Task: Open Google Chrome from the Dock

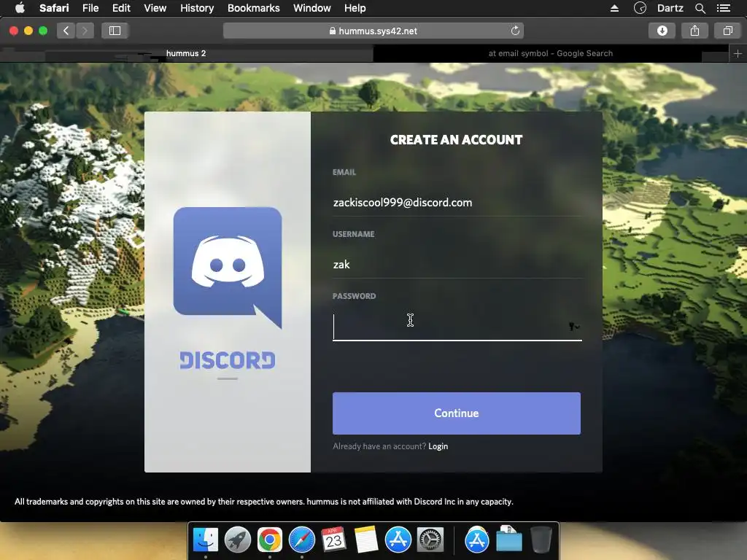Action: pos(270,540)
